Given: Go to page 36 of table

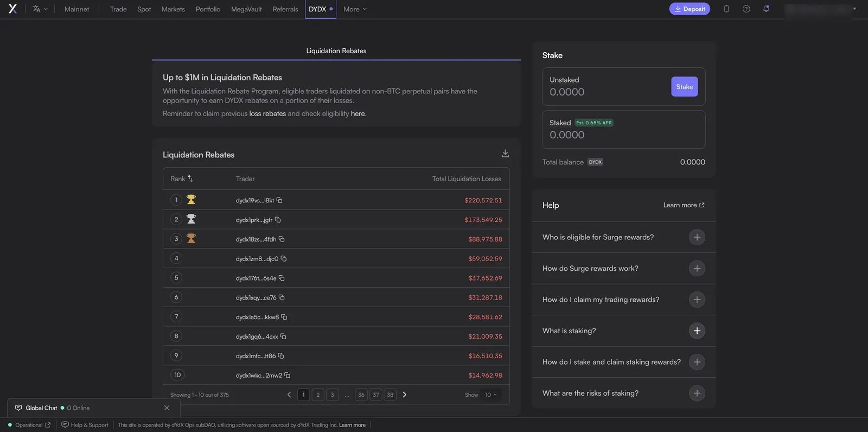Looking at the screenshot, I should click(361, 395).
